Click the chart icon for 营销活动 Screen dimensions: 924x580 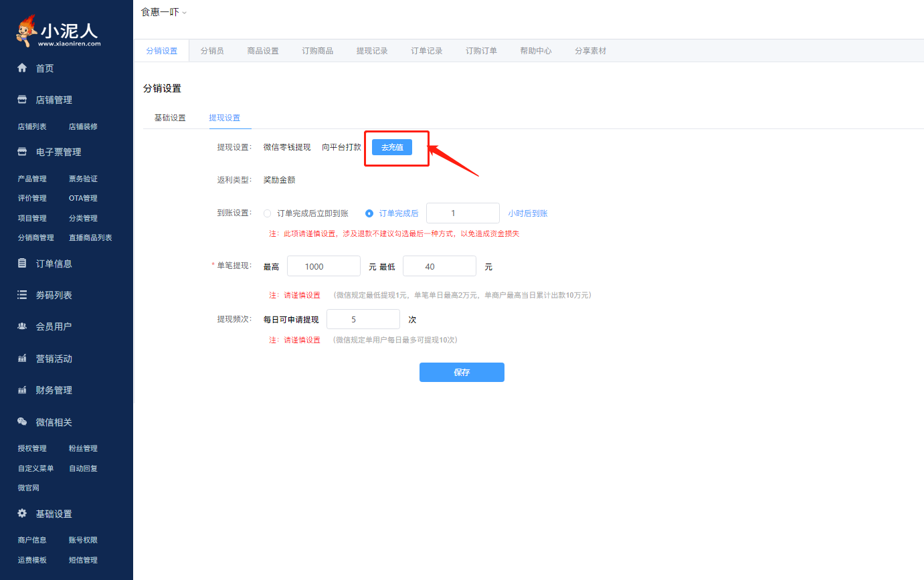coord(22,359)
